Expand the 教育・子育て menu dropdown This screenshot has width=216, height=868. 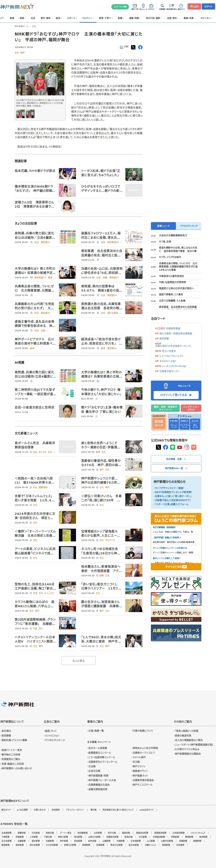click(x=105, y=18)
